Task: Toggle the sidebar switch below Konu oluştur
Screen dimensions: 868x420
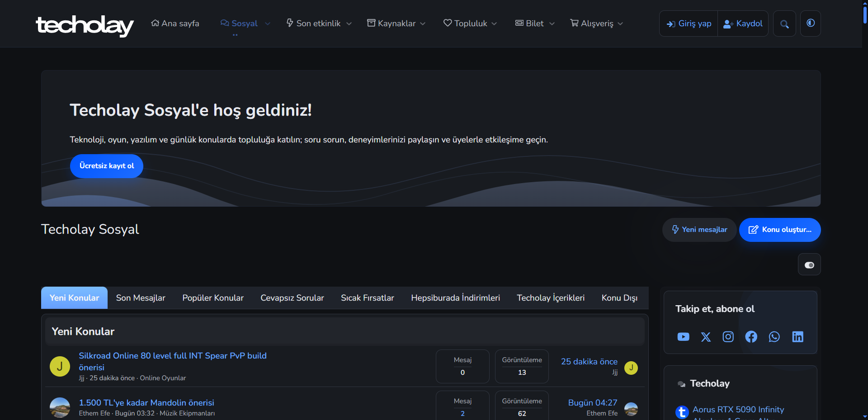Action: point(809,265)
